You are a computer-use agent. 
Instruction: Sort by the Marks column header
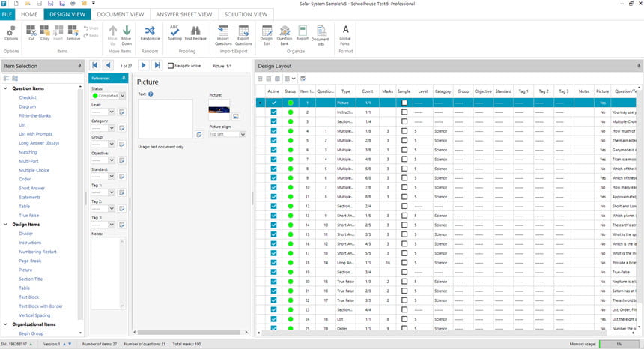[387, 91]
